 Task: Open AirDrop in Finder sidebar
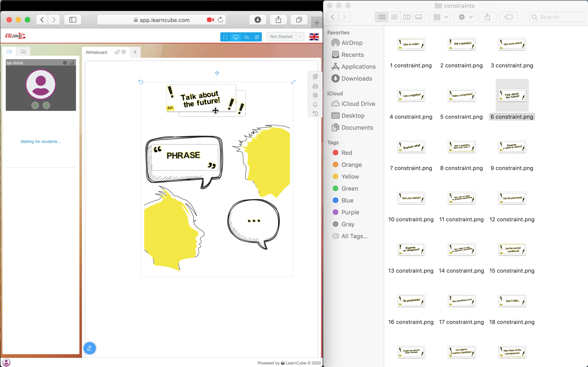click(x=352, y=43)
